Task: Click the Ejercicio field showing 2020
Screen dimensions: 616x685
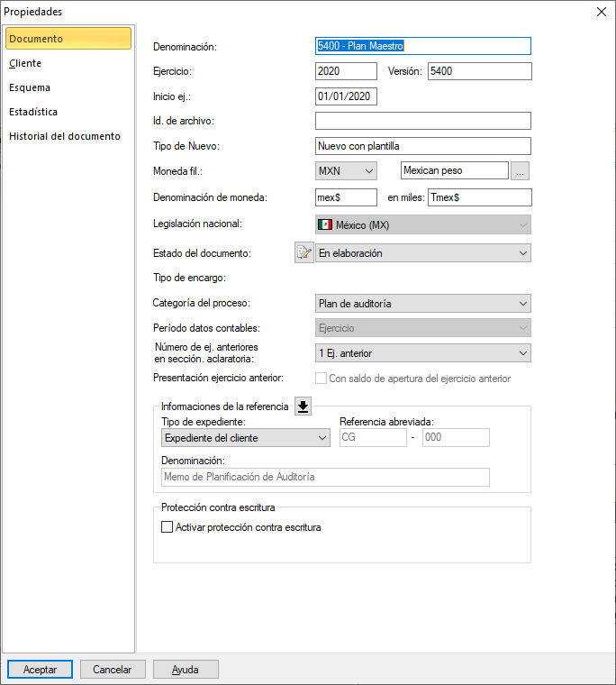Action: pos(346,71)
